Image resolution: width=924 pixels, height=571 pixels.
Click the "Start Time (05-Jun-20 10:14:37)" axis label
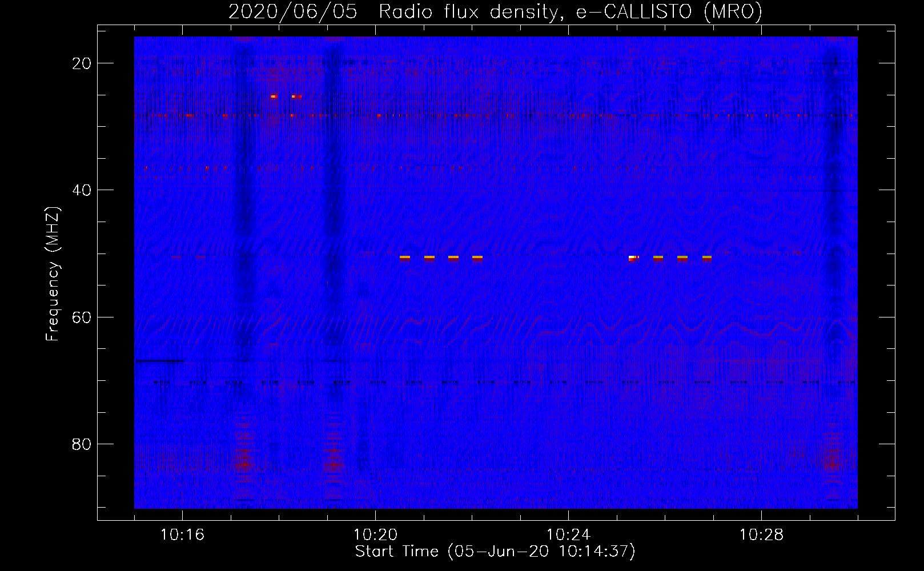coord(495,552)
